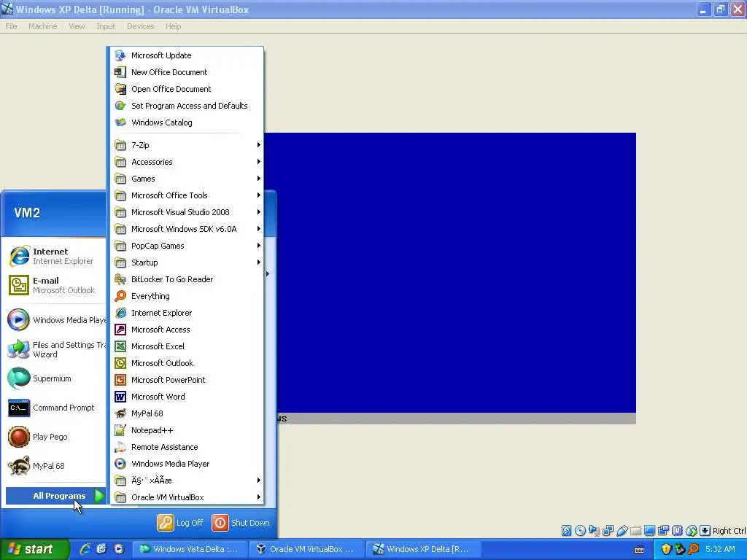Open Files and Settings Transfer Wizard
The height and width of the screenshot is (560, 747).
55,349
